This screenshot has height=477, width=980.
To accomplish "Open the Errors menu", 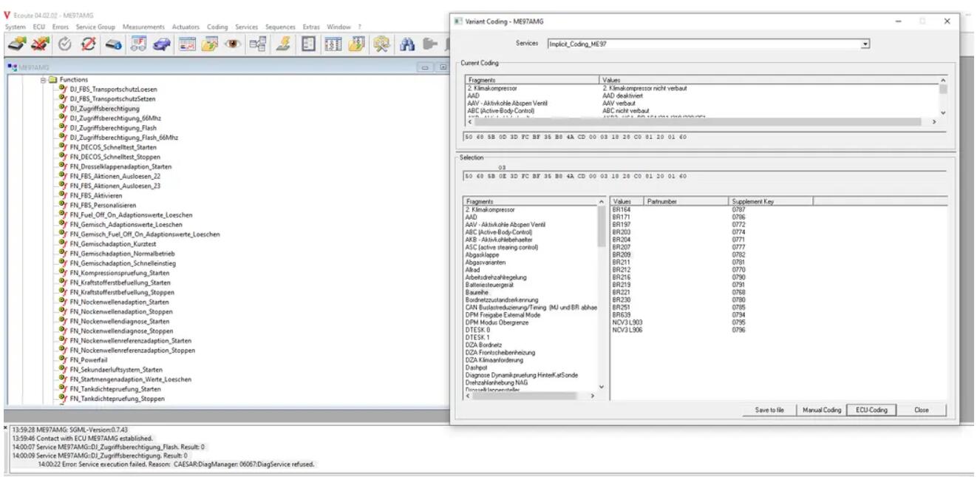I will click(61, 27).
